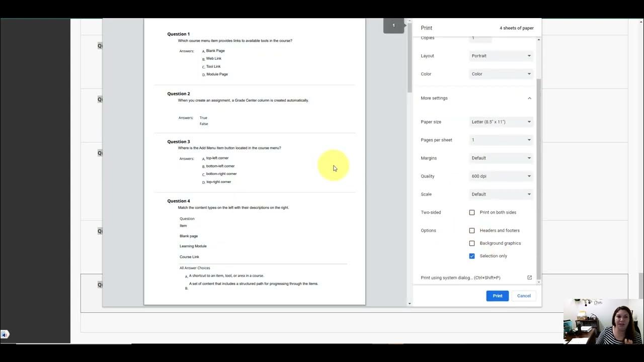The height and width of the screenshot is (362, 644).
Task: Click 'All Answer Choices' label
Action: 195,268
